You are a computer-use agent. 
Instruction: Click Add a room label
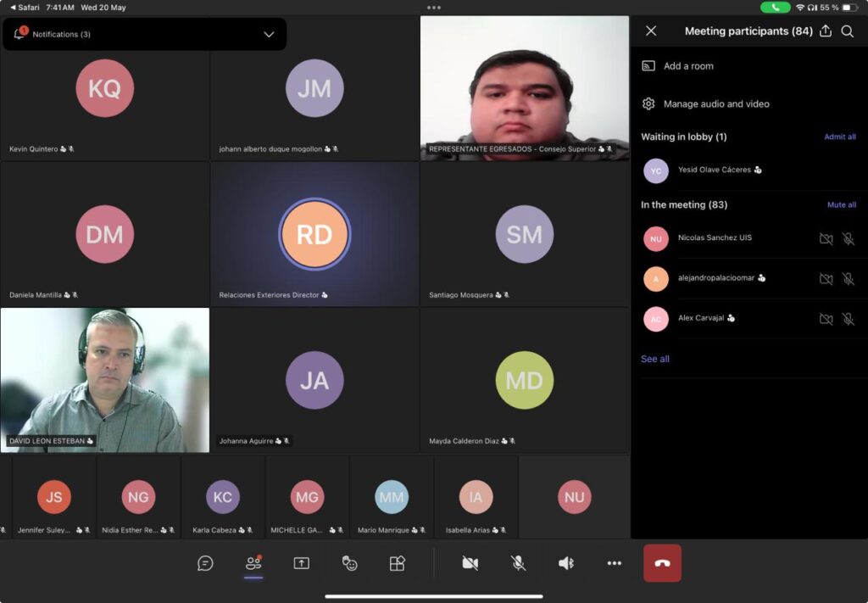coord(688,66)
